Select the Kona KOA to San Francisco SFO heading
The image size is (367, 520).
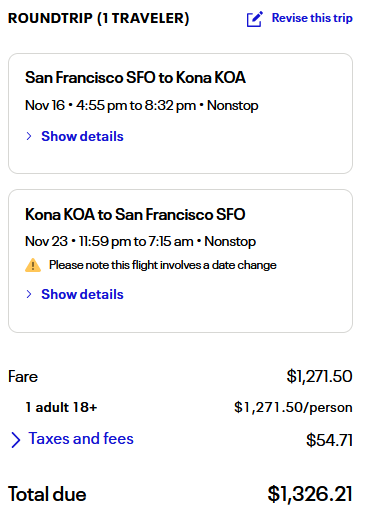click(x=135, y=214)
